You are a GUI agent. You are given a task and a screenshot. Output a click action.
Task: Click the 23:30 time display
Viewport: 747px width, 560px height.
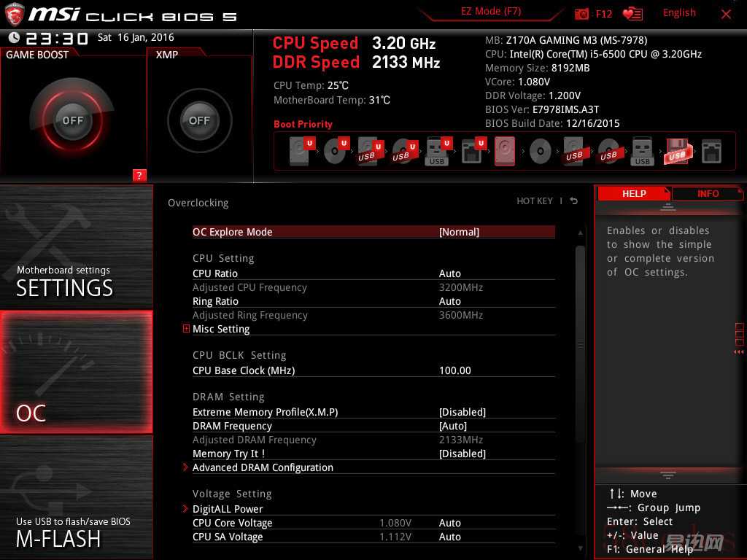[x=57, y=38]
